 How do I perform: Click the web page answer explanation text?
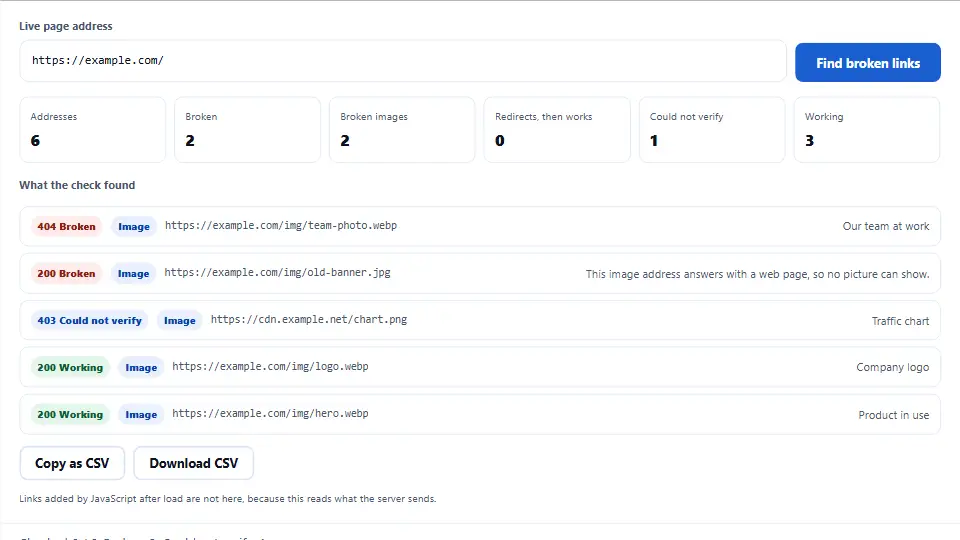click(x=757, y=274)
